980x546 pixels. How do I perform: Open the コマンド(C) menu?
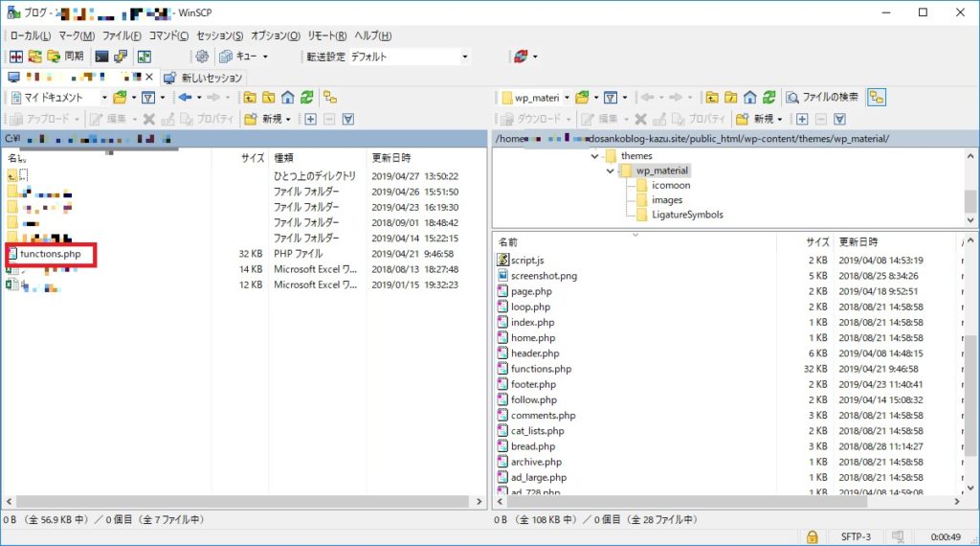168,35
